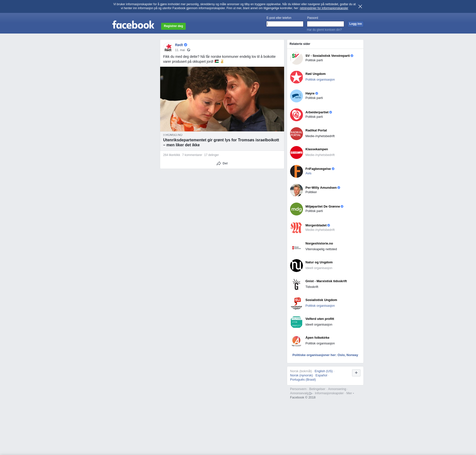Open Politiske organisasjoner her: Oslo, Norway
The image size is (476, 455).
click(325, 355)
